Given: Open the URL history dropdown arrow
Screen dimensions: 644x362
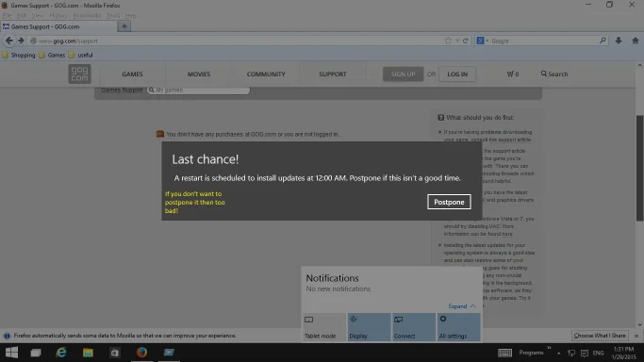Looking at the screenshot, I should [457, 41].
